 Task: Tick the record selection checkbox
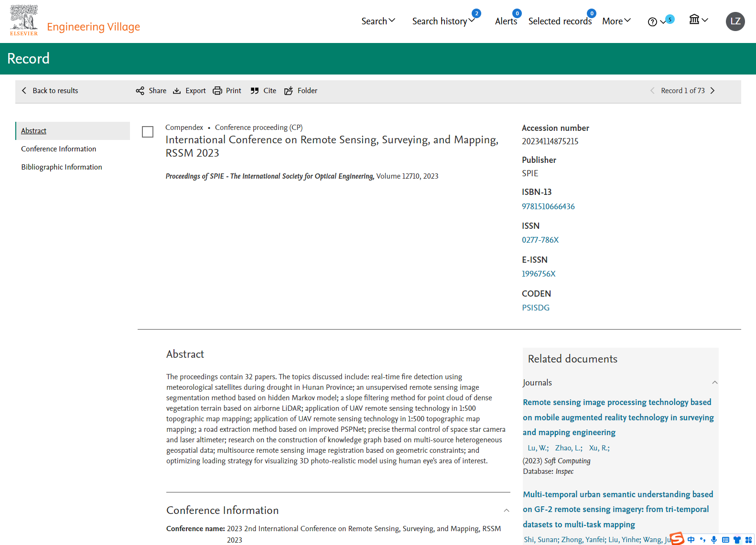click(x=148, y=132)
